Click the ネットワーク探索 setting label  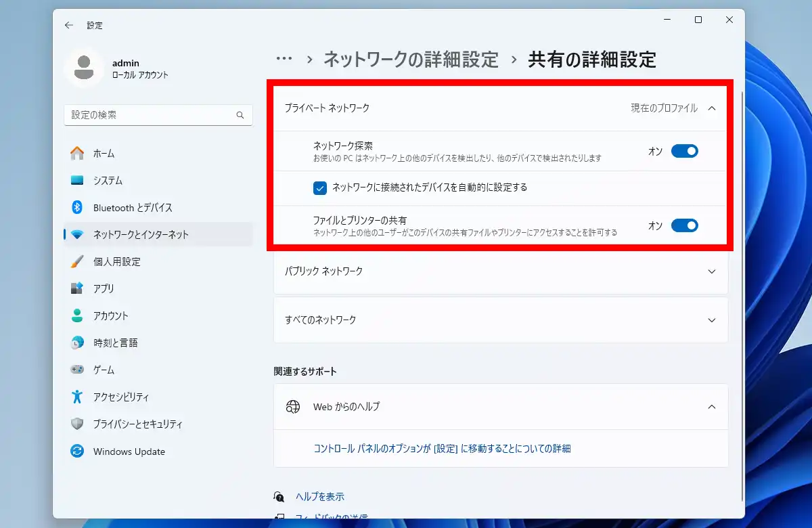click(x=343, y=145)
